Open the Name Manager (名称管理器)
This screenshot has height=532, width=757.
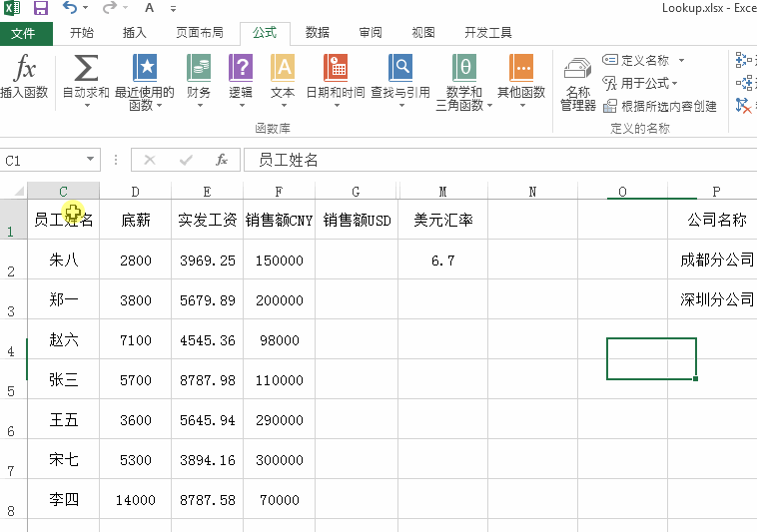click(578, 84)
